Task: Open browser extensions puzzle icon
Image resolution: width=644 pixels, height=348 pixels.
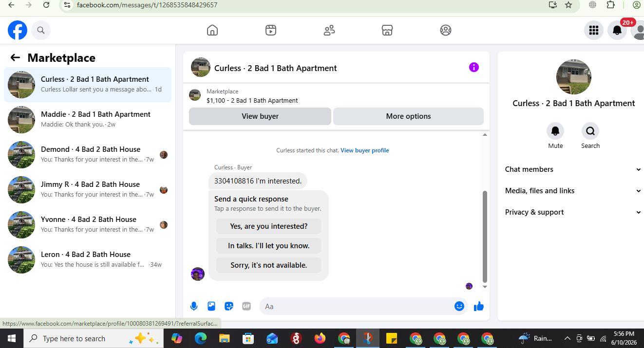Action: tap(611, 5)
